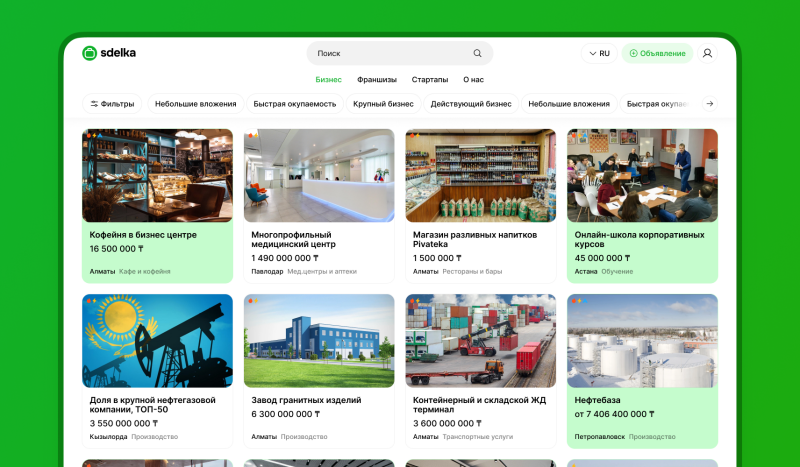Click the magnifier search icon
Viewport: 800px width, 467px height.
[x=477, y=53]
